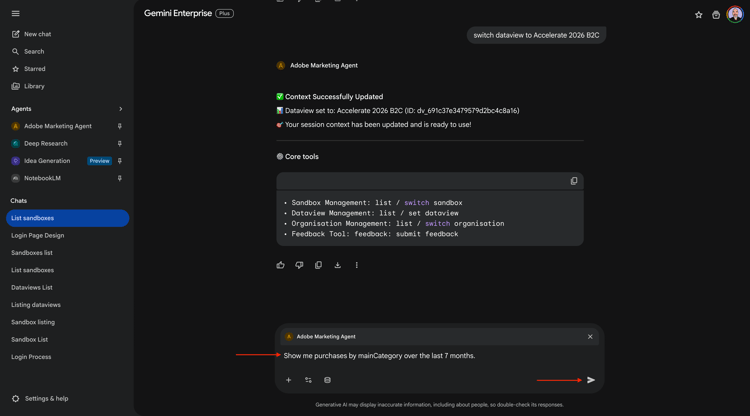Toggle pin for Adobe Marketing Agent

120,127
